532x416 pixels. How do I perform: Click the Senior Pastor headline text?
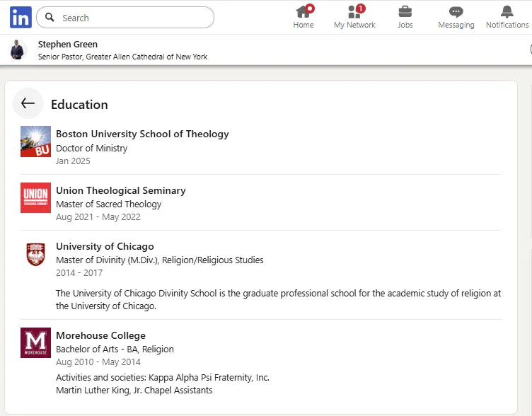tap(123, 57)
